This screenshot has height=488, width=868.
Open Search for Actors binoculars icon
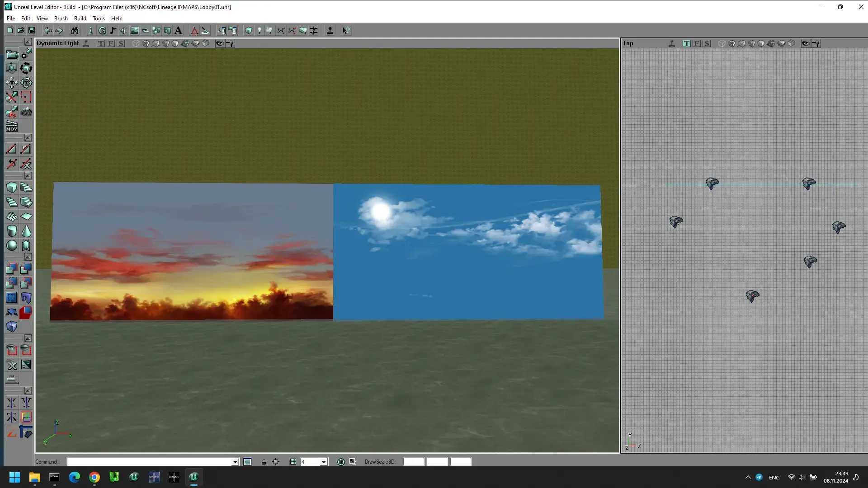point(75,30)
